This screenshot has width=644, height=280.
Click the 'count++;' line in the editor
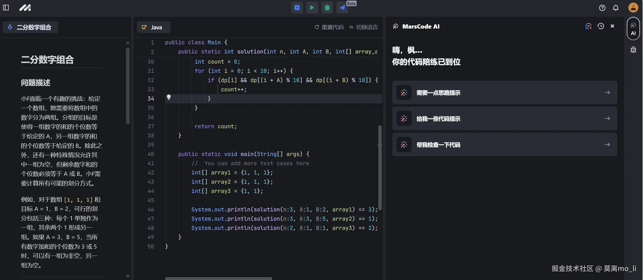pyautogui.click(x=234, y=89)
